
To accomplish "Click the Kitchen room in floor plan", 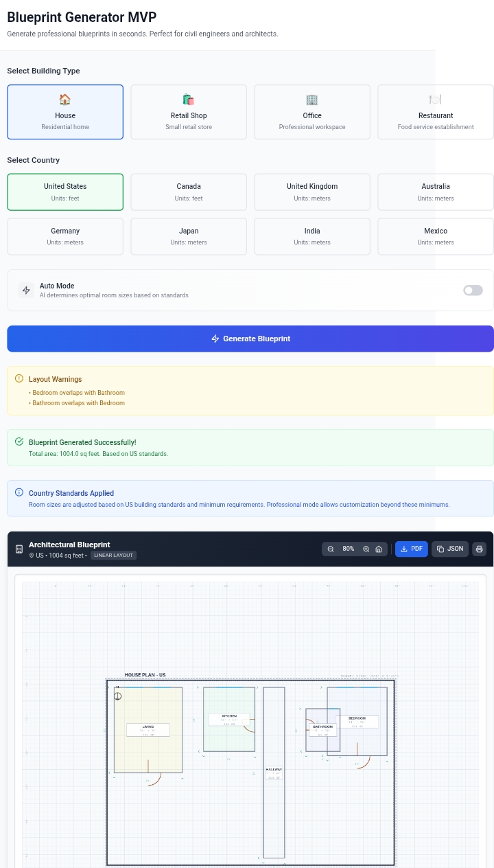I will [229, 719].
